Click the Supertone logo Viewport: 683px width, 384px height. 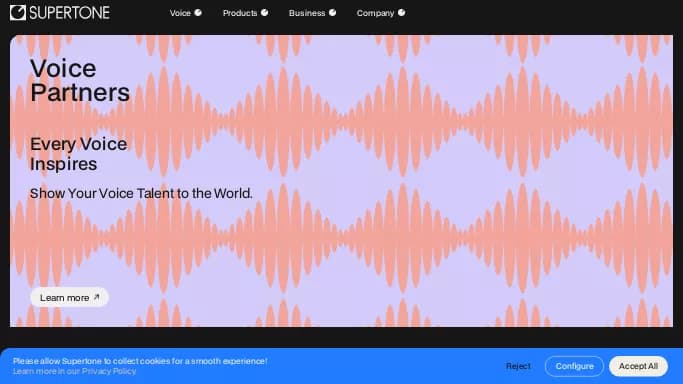60,13
